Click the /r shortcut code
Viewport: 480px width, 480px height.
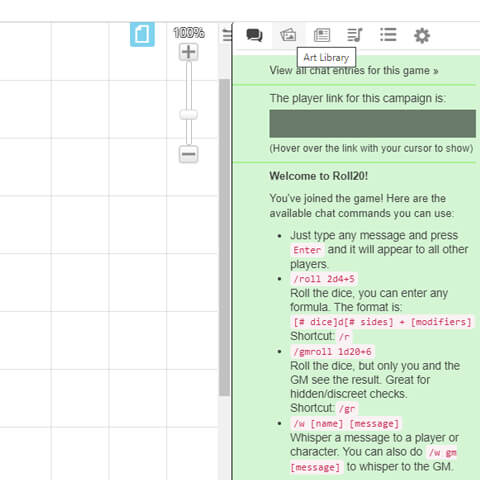[344, 337]
